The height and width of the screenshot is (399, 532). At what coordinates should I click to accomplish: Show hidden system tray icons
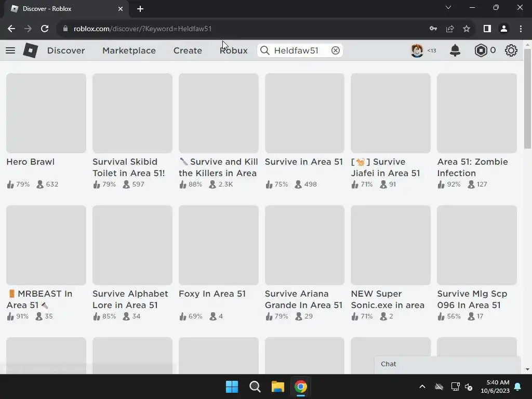tap(422, 387)
